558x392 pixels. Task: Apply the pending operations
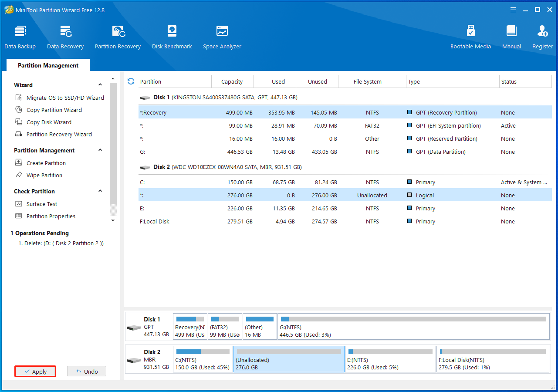click(35, 372)
